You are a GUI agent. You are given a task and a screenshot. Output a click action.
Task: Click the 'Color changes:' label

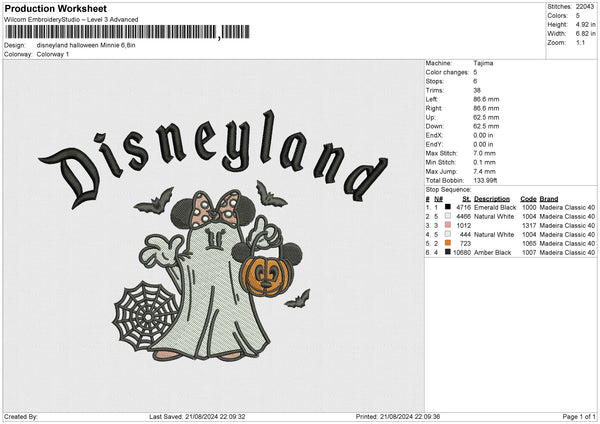click(x=447, y=72)
